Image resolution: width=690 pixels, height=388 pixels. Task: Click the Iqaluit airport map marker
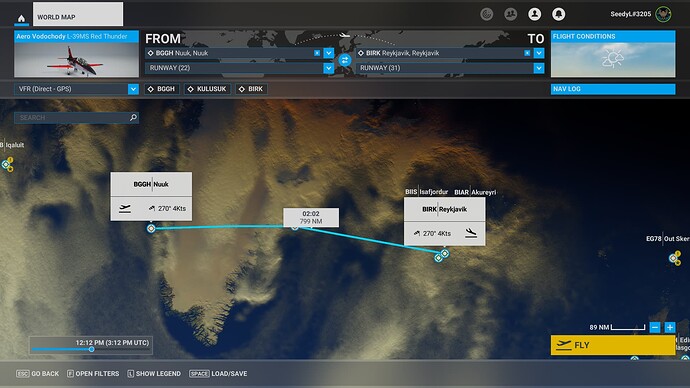click(7, 165)
